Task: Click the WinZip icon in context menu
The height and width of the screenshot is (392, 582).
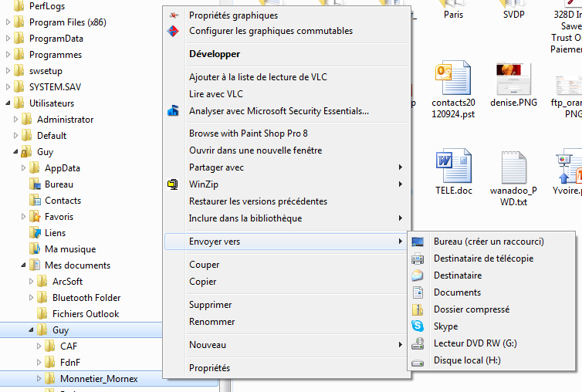Action: tap(173, 184)
